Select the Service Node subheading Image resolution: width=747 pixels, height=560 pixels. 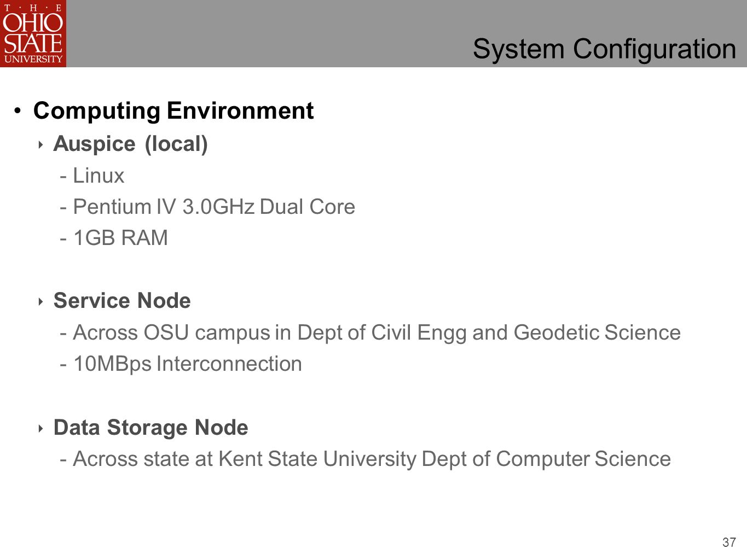[x=122, y=301]
